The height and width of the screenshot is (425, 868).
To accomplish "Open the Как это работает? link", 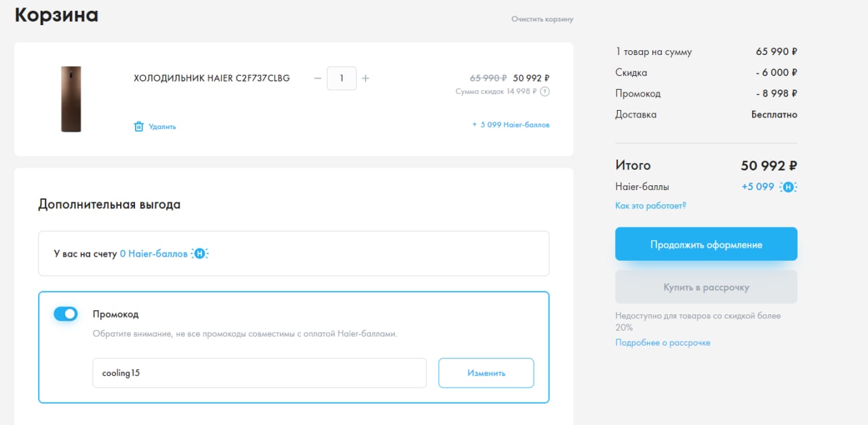I will [x=651, y=205].
